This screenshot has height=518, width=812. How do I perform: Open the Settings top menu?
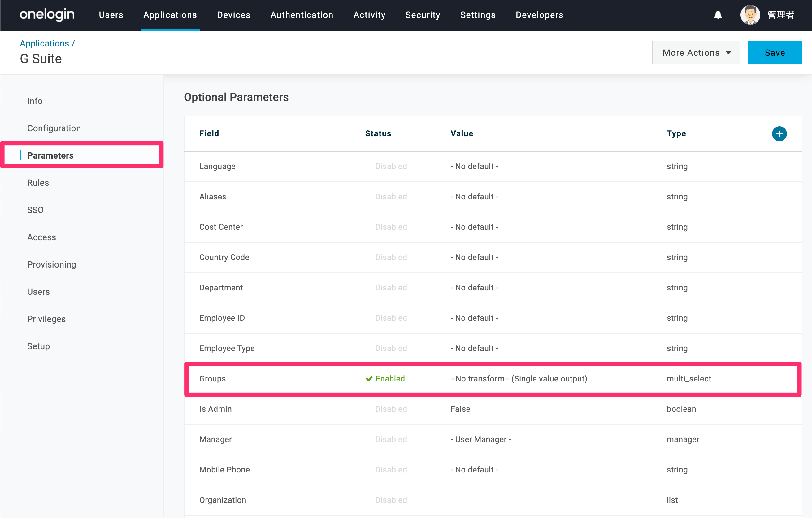(x=478, y=15)
